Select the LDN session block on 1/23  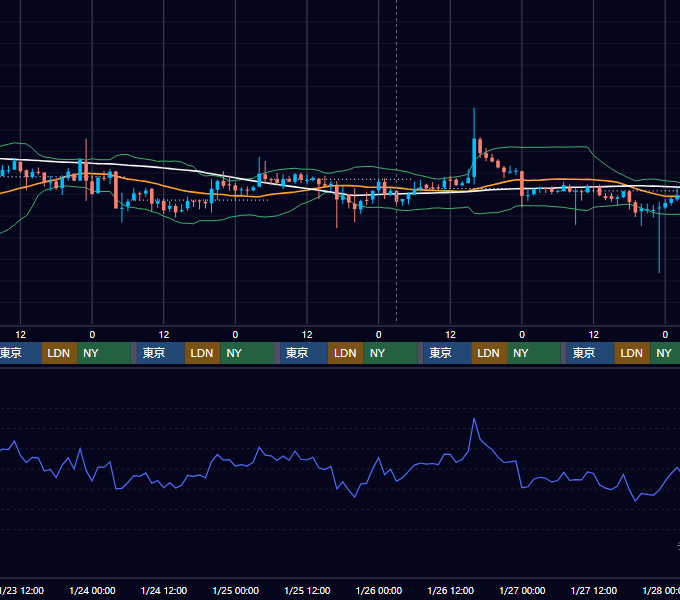coord(59,353)
